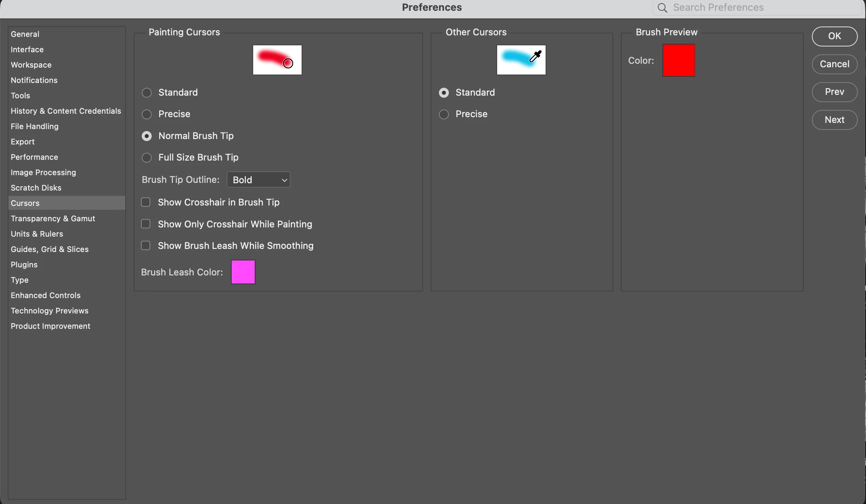Click the Painting Cursors preview thumbnail
The width and height of the screenshot is (866, 504).
point(277,60)
